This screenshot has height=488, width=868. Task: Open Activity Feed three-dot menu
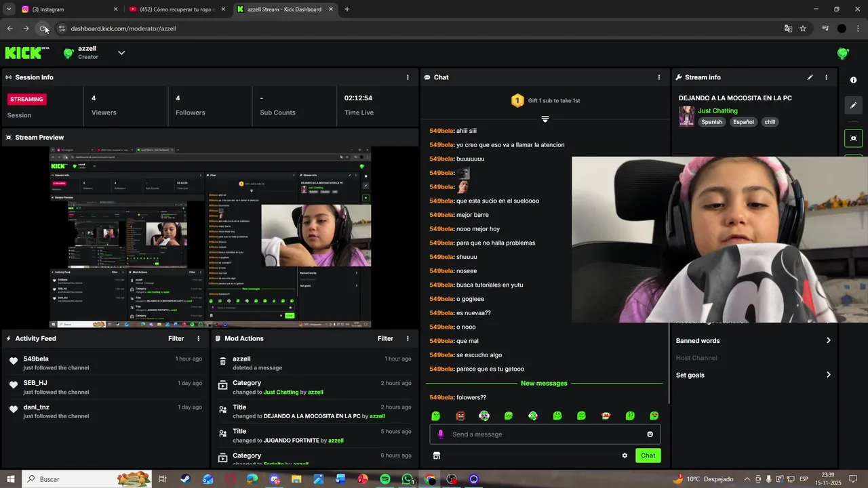(199, 338)
